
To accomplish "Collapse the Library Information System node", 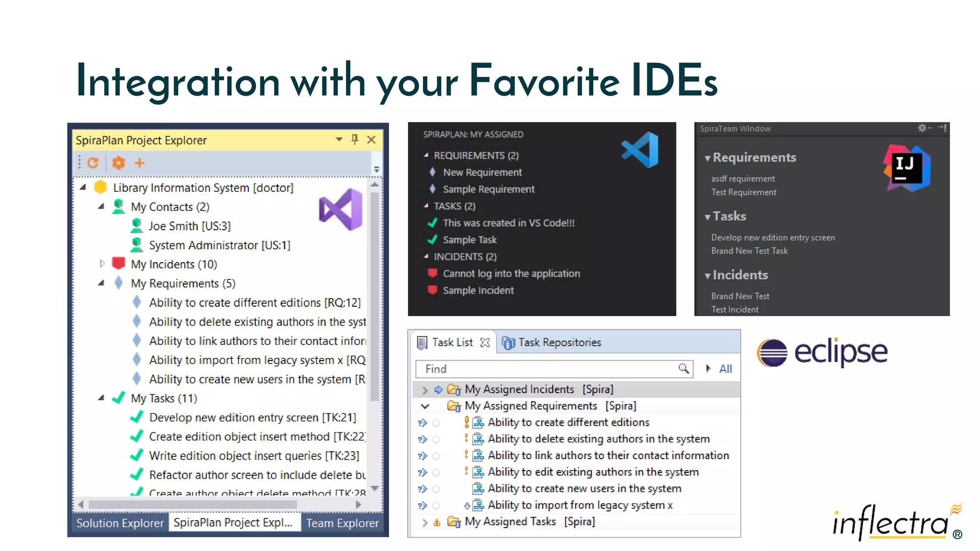I will pos(83,187).
